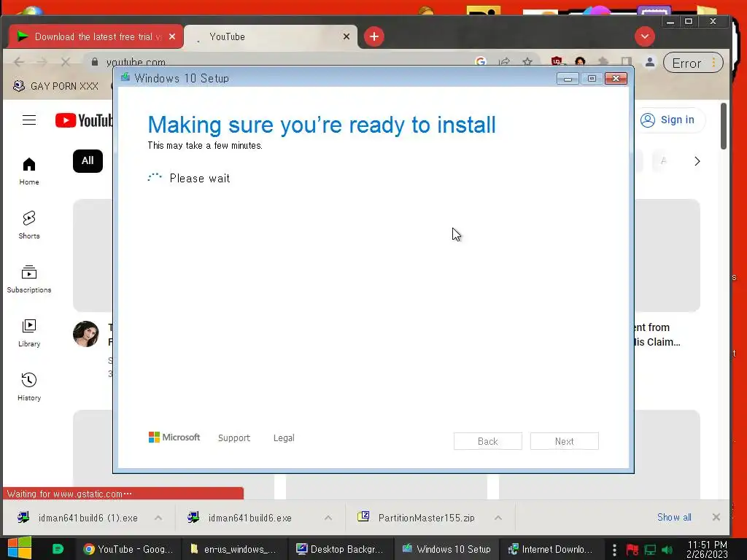Open YouTube Home in the sidebar
The image size is (747, 560).
(x=29, y=171)
